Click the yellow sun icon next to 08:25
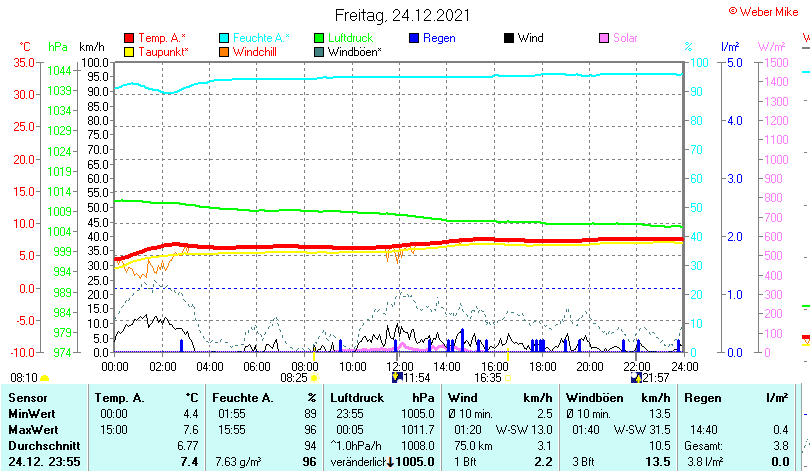The width and height of the screenshot is (810, 471). click(314, 378)
